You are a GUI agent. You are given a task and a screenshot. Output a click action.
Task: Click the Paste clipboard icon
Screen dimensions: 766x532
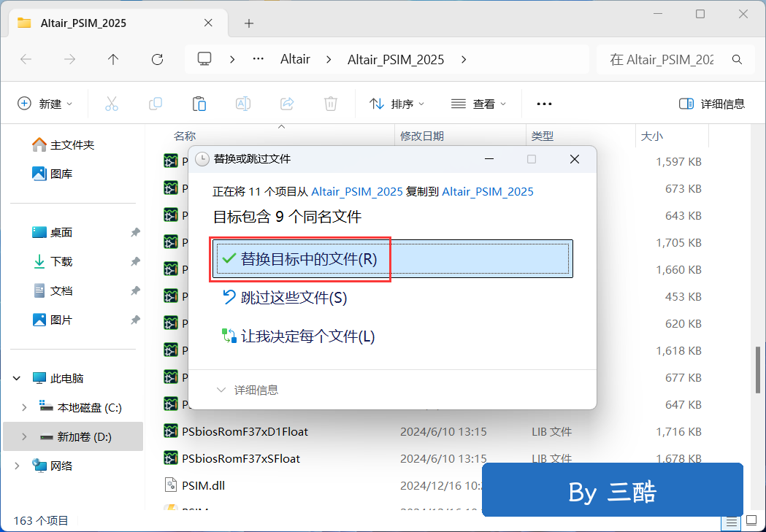[199, 104]
